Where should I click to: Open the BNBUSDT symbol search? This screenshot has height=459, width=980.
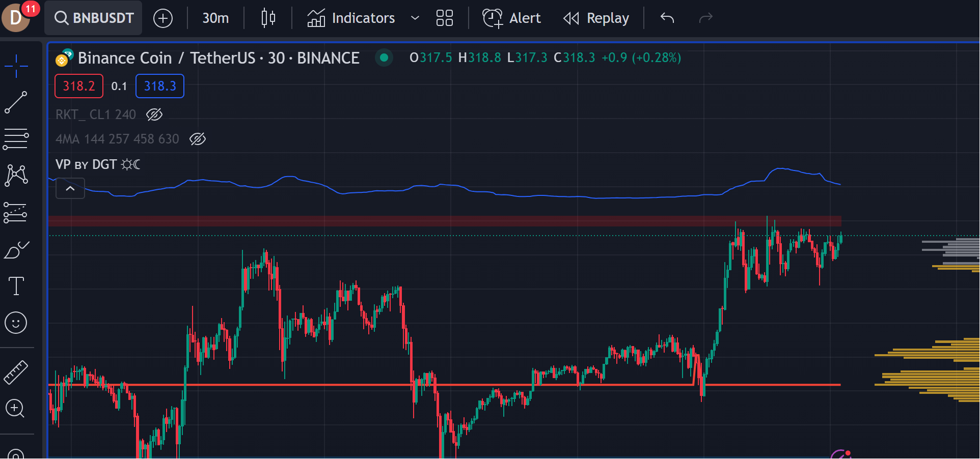pos(93,18)
